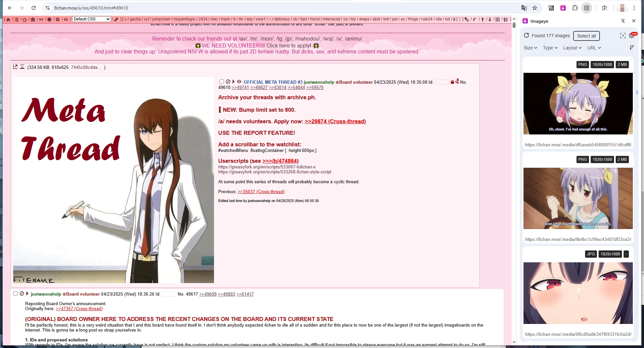Open the board list icon in navbar
The height and width of the screenshot is (348, 644).
(16, 19)
